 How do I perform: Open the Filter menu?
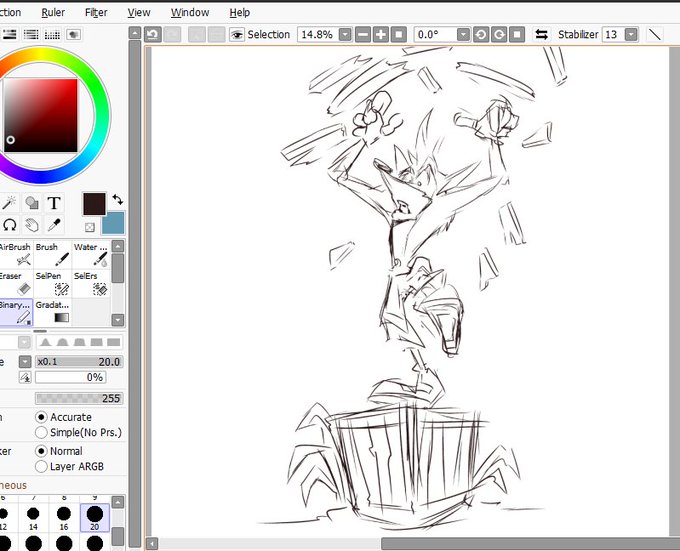[x=96, y=13]
